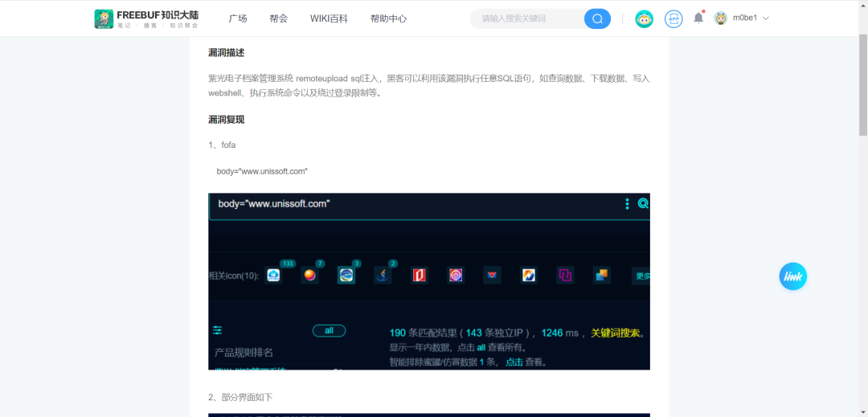Open the 广场 menu item
Image resolution: width=868 pixels, height=417 pixels.
[238, 18]
